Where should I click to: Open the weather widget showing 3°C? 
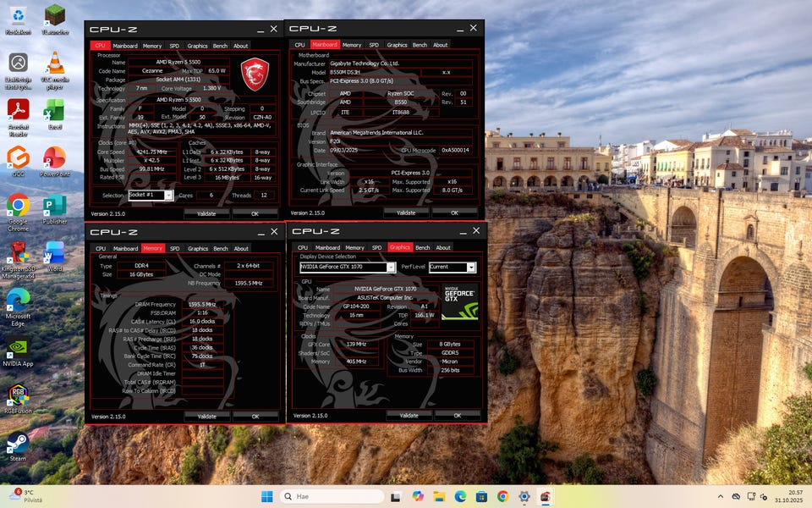(x=26, y=496)
